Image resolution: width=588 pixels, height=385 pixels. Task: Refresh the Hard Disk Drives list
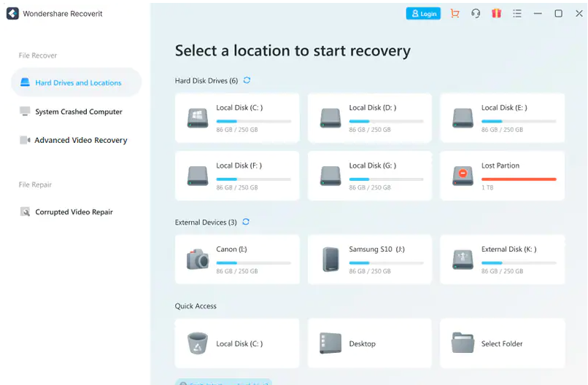tap(247, 80)
